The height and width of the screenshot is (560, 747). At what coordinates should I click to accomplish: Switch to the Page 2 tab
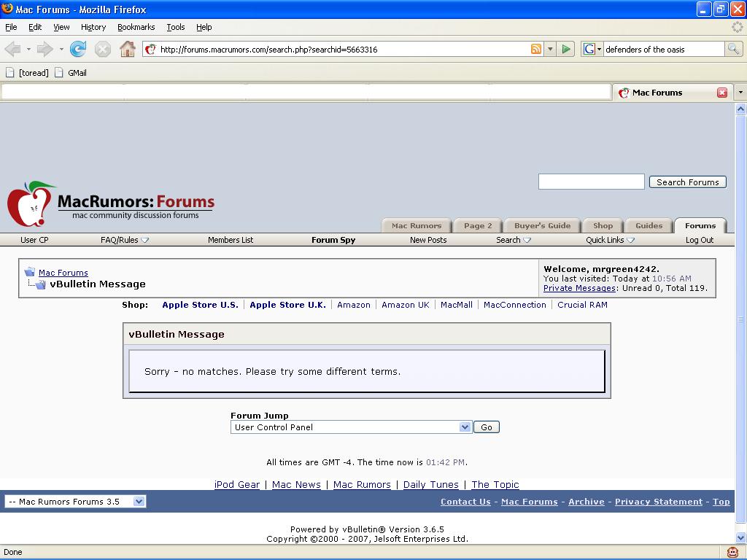pyautogui.click(x=478, y=226)
